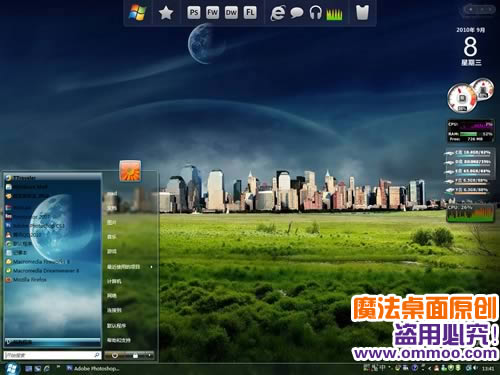This screenshot has width=500, height=375.
Task: Click the calendar gadget showing 8
Action: tap(471, 47)
